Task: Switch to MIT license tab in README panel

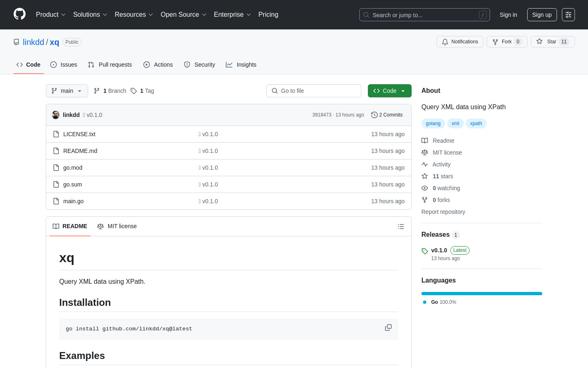Action: click(117, 226)
